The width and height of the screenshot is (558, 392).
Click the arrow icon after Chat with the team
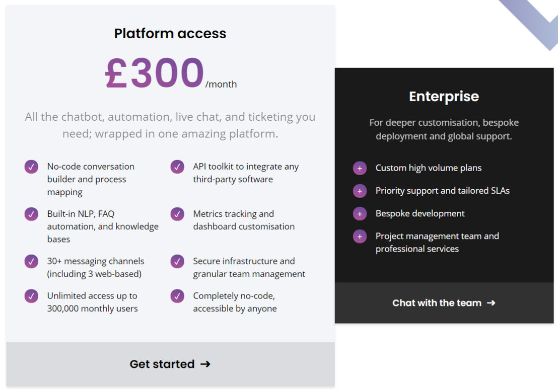(491, 303)
